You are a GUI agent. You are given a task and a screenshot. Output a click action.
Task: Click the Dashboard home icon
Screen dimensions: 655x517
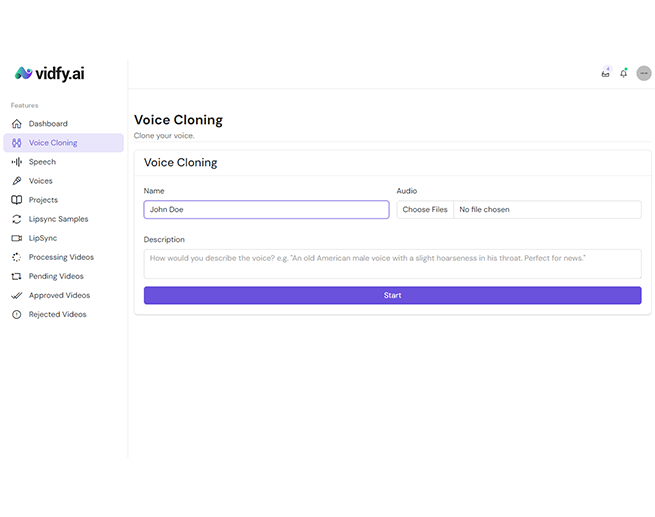17,124
